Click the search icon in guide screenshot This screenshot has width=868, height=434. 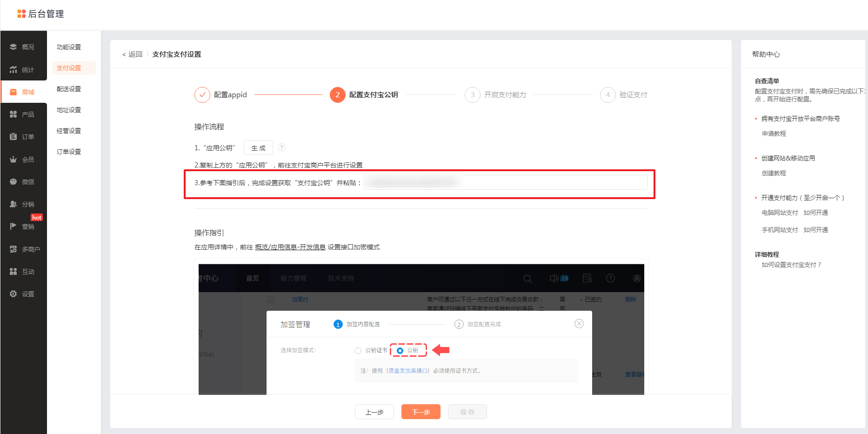pos(527,279)
